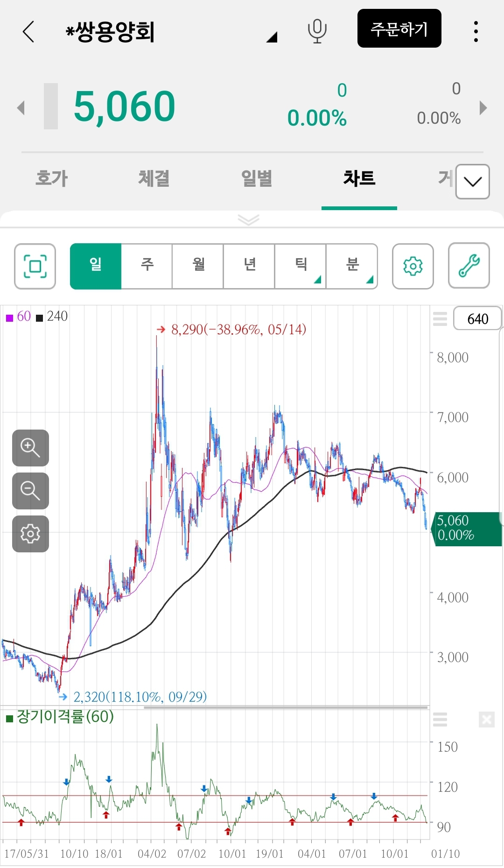Click the black 240 moving average legend
The height and width of the screenshot is (868, 504).
[x=52, y=317]
